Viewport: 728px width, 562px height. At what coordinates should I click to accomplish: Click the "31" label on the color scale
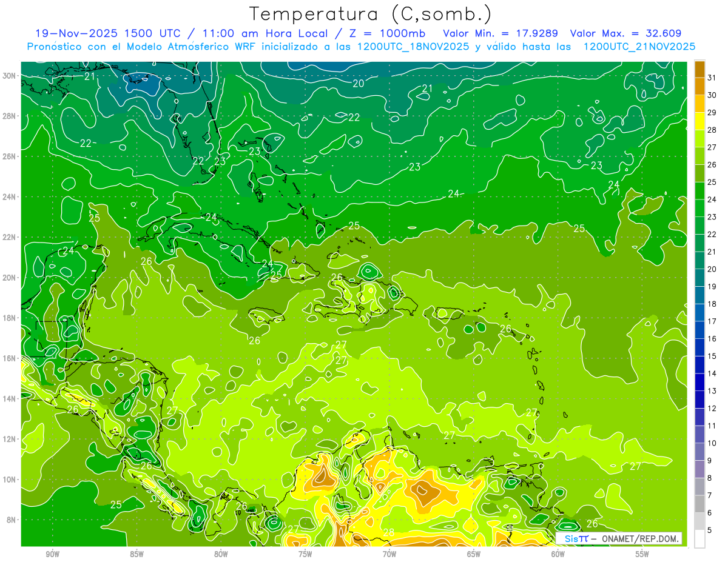click(x=712, y=78)
